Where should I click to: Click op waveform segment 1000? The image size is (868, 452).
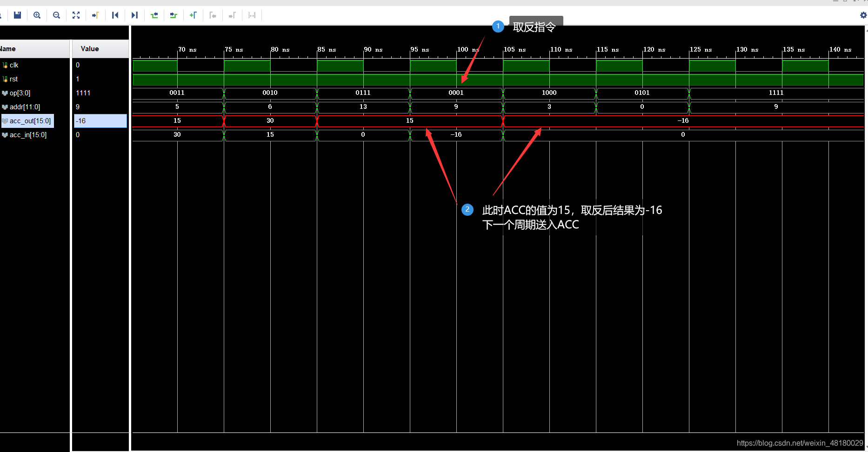[x=549, y=93]
